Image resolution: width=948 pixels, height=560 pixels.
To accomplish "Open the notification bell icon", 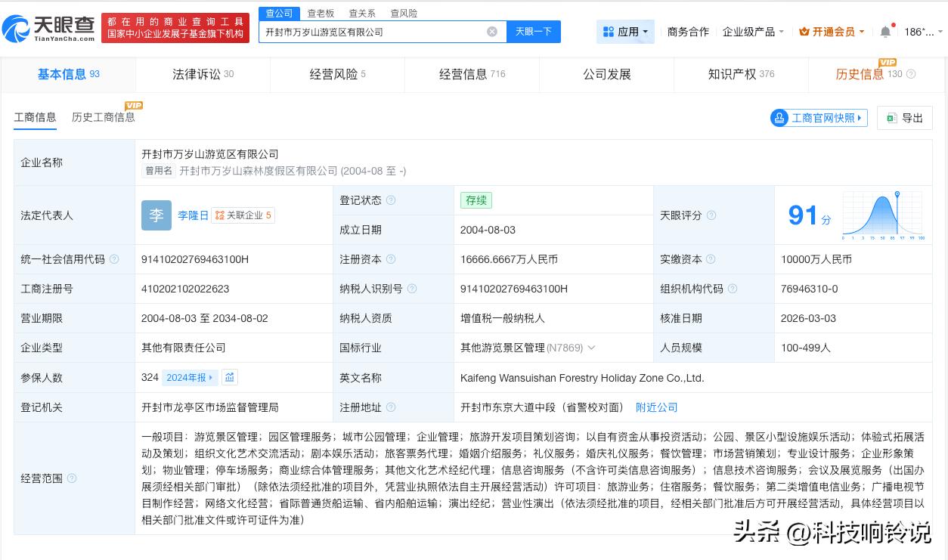I will tap(885, 32).
